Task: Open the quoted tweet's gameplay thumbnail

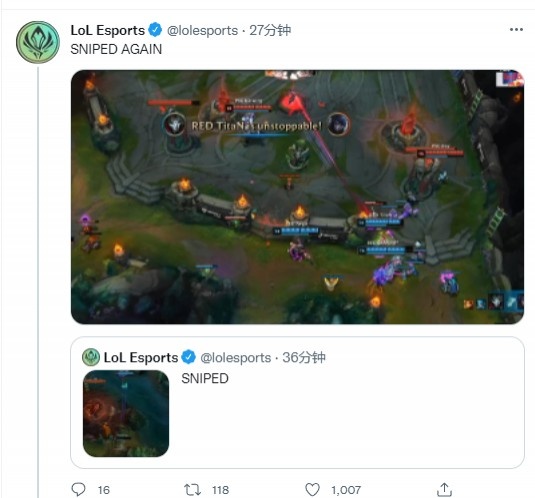Action: click(126, 413)
